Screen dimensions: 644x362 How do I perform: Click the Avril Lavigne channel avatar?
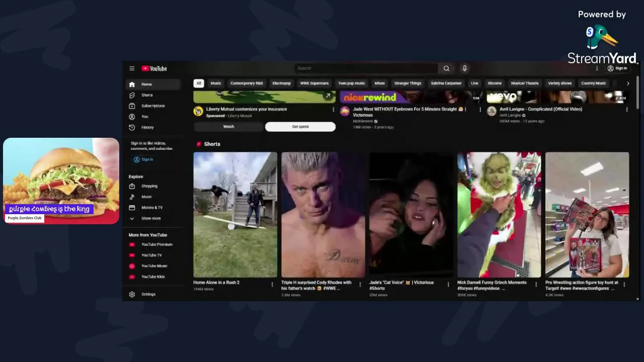click(x=492, y=111)
